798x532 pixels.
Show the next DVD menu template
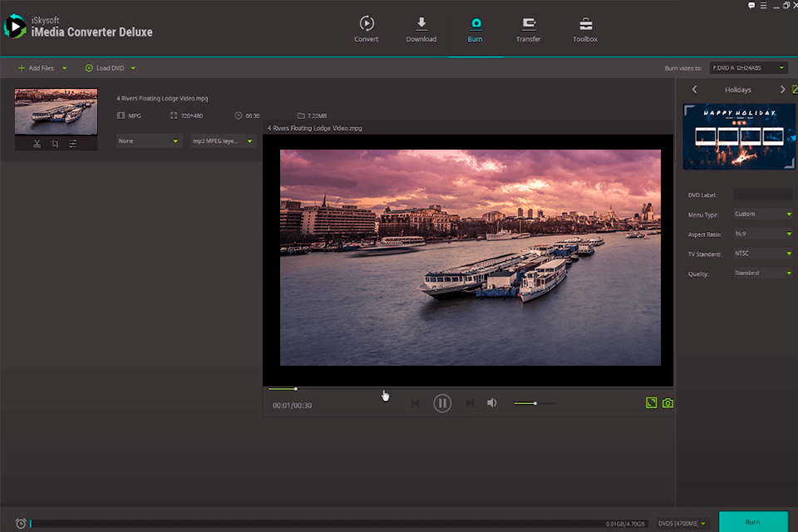coord(782,90)
